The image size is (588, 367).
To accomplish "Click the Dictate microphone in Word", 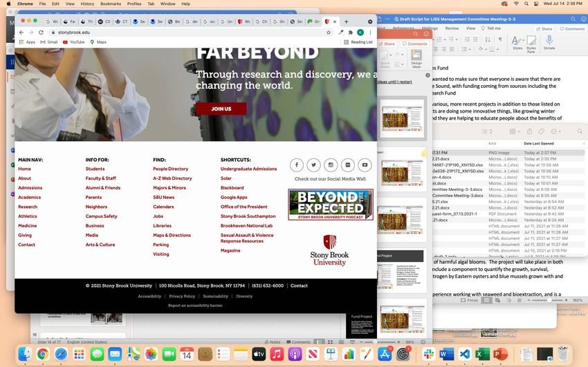I will [549, 42].
